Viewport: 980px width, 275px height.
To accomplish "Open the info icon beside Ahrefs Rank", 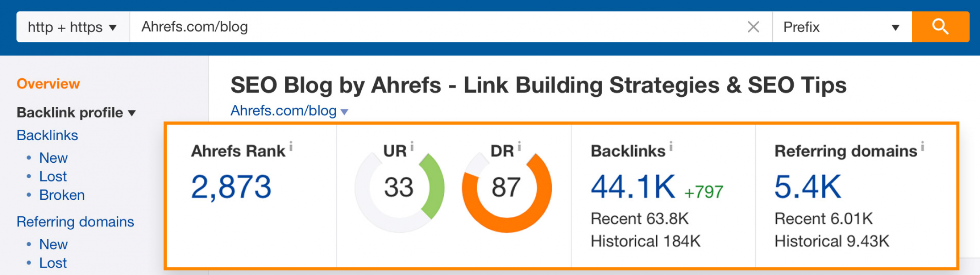I will [291, 147].
